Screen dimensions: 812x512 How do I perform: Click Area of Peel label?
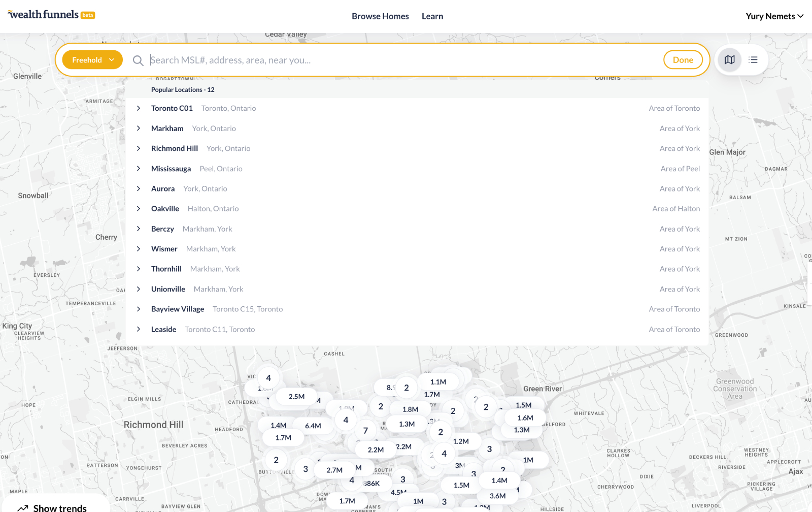(x=680, y=169)
